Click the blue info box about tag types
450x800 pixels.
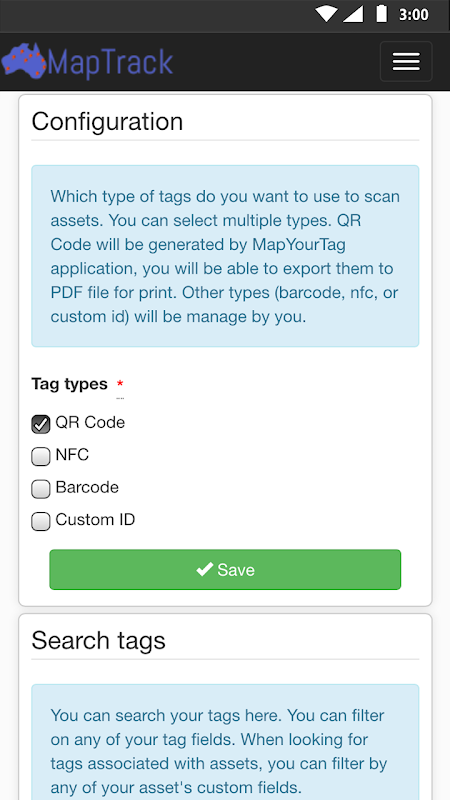225,256
